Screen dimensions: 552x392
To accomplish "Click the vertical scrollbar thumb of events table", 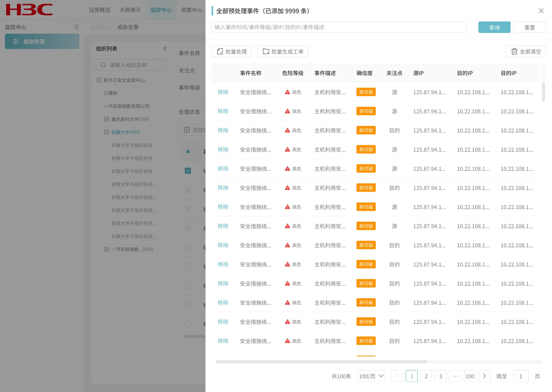I will click(x=543, y=92).
